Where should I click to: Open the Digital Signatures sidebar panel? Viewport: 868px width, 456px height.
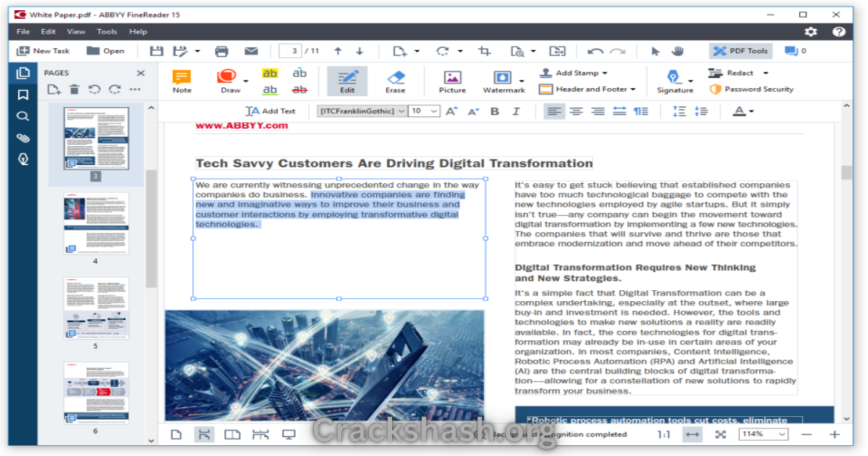pyautogui.click(x=23, y=159)
